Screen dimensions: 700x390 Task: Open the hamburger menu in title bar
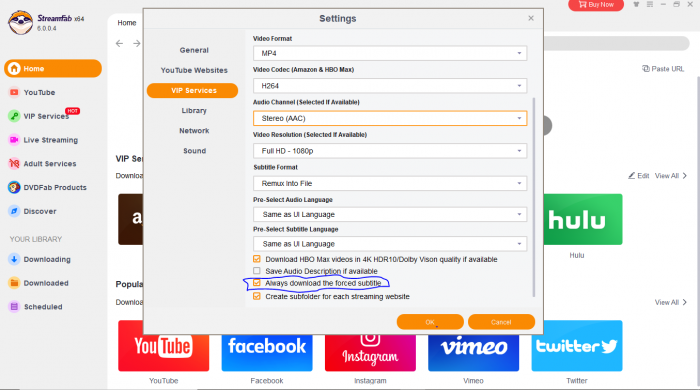[650, 4]
